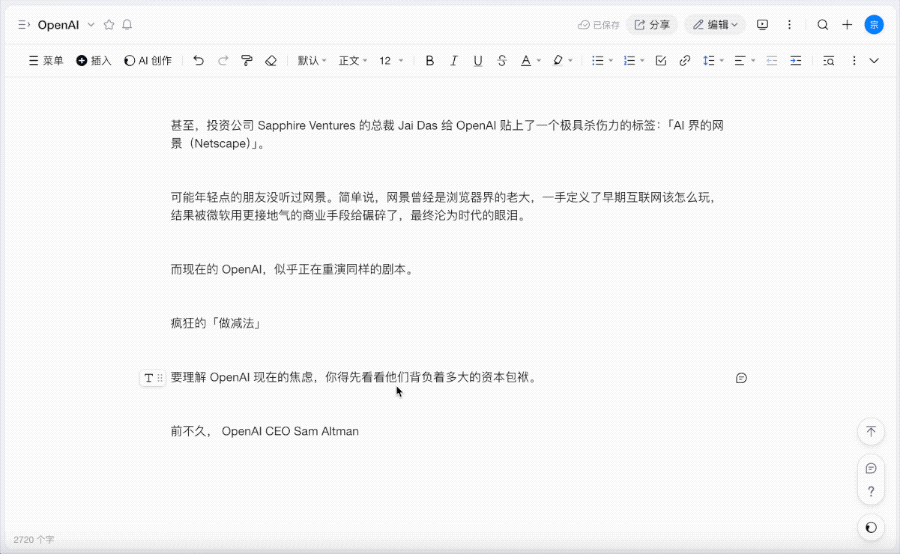
Task: Expand the OpenAI title dropdown arrow
Action: click(x=91, y=25)
